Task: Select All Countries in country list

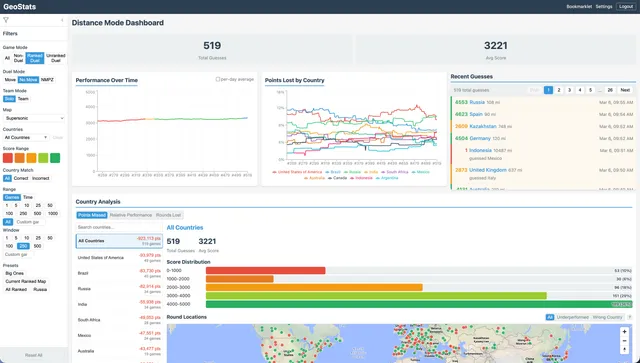Action: pyautogui.click(x=119, y=241)
